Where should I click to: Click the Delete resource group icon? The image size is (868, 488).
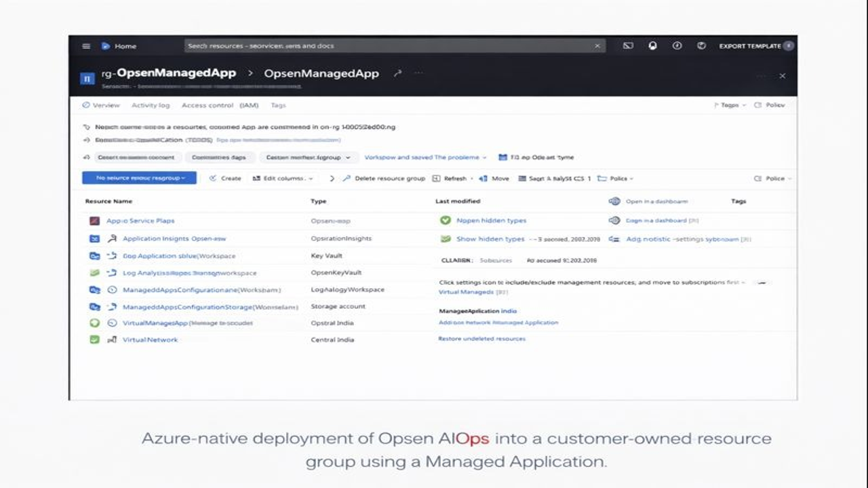347,178
